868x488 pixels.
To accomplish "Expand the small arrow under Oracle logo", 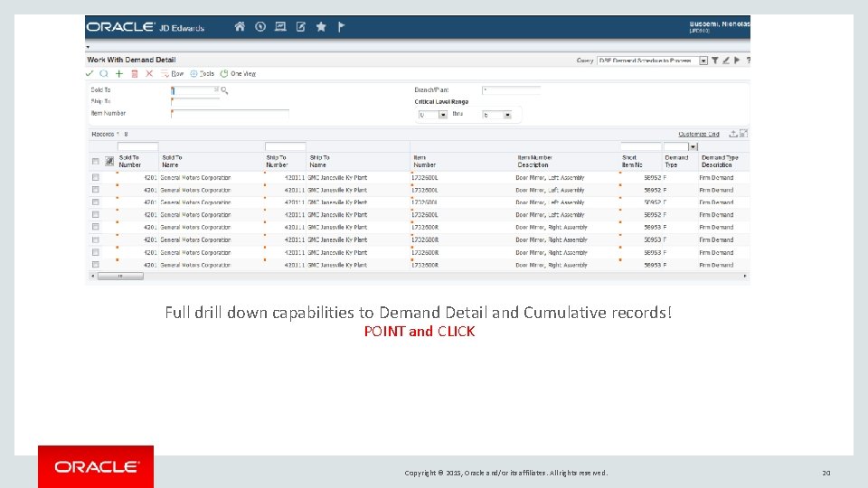I will pos(88,47).
